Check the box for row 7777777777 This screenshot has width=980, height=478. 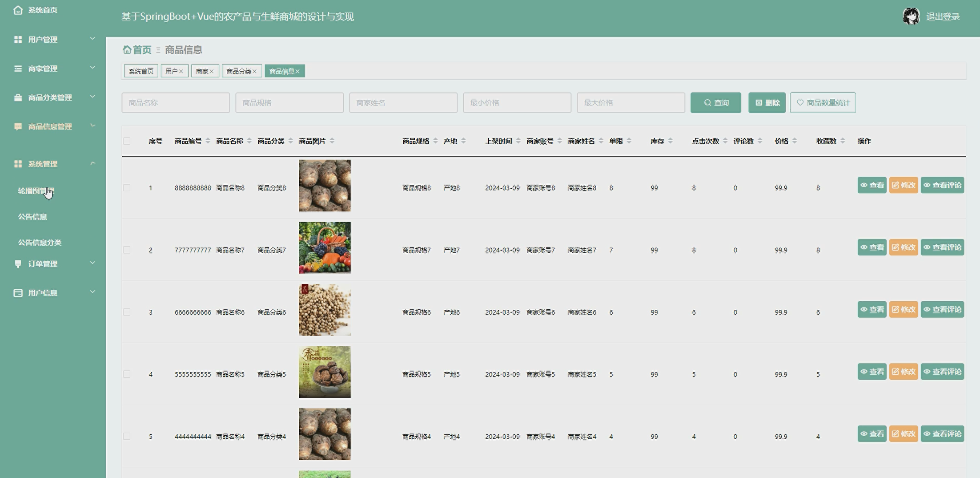[x=127, y=250]
